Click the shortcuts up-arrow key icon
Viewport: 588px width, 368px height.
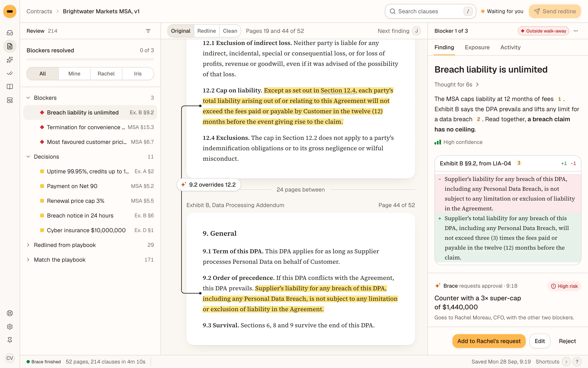coord(566,362)
